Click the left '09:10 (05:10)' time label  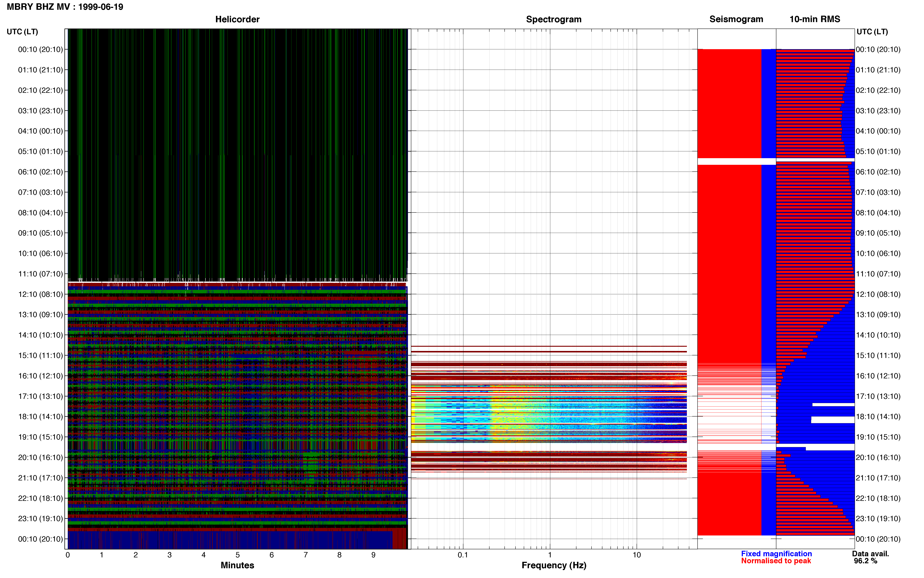click(41, 233)
